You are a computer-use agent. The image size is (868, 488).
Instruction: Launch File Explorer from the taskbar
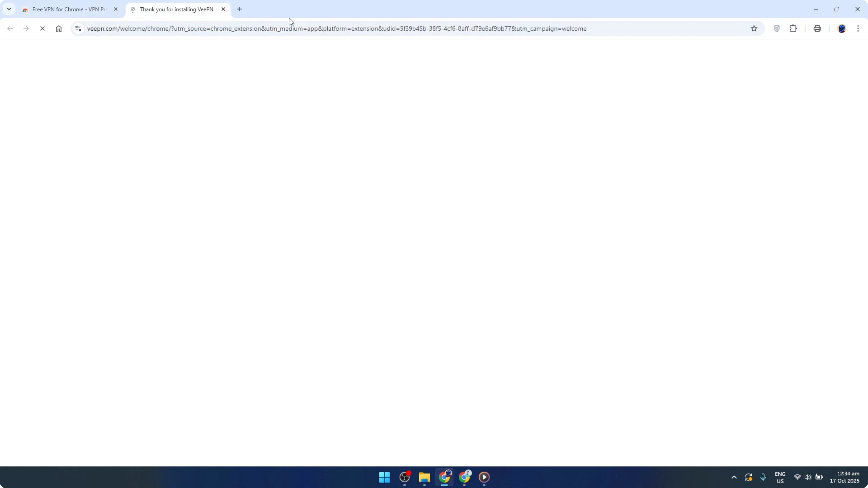pyautogui.click(x=424, y=477)
